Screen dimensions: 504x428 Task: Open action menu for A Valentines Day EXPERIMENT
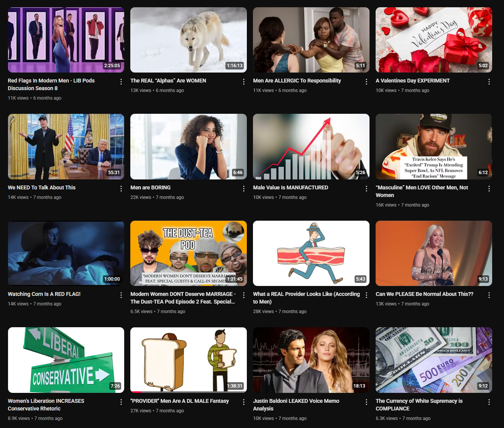(x=489, y=82)
